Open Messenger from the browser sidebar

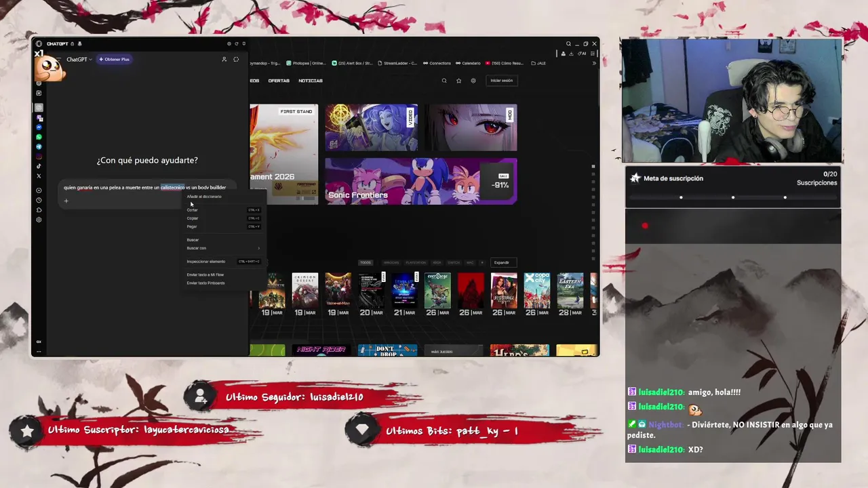point(39,127)
